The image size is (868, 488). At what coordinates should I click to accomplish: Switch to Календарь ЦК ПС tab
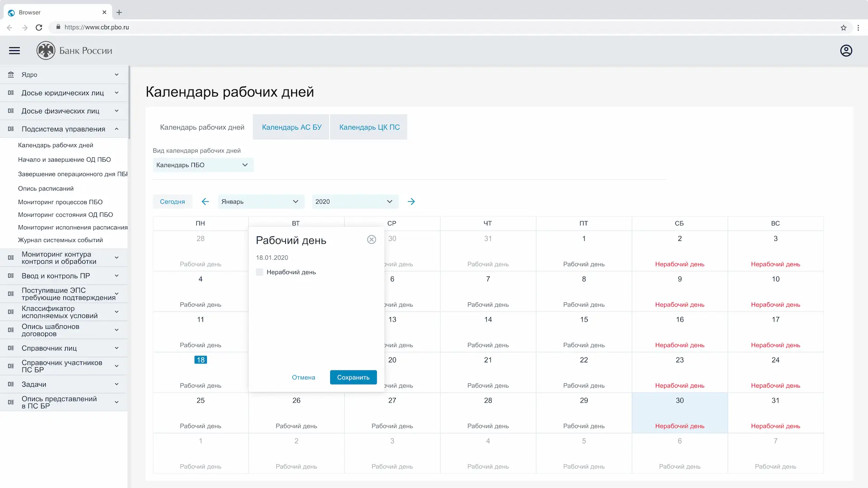(x=369, y=127)
